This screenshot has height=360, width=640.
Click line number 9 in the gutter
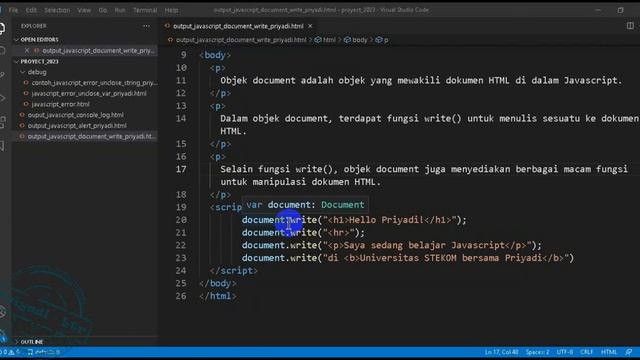tap(184, 55)
